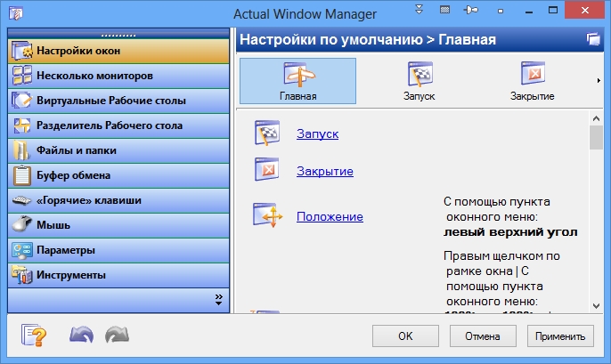
Task: Open the «Горячие» клавиши section
Action: click(x=118, y=200)
